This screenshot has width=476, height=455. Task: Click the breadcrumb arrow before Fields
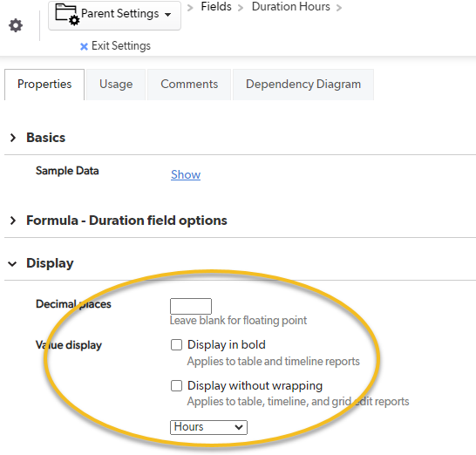tap(190, 8)
